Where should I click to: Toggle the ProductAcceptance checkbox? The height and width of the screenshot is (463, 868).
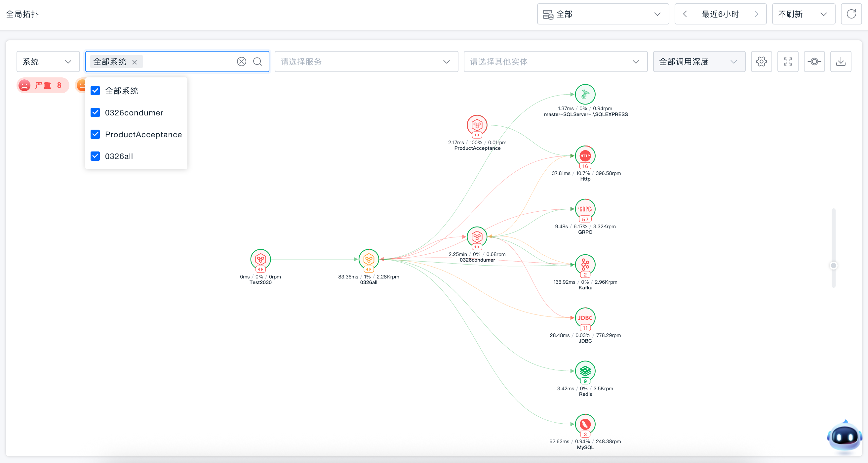tap(95, 135)
